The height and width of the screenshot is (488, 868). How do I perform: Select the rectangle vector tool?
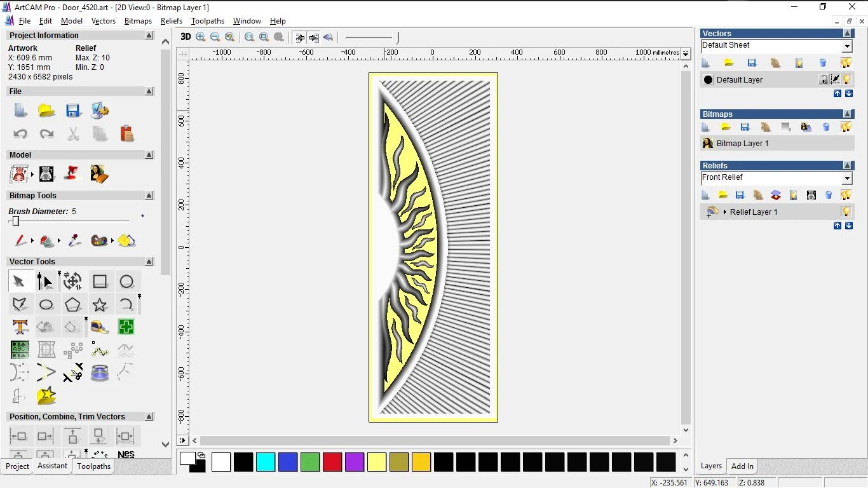tap(100, 281)
